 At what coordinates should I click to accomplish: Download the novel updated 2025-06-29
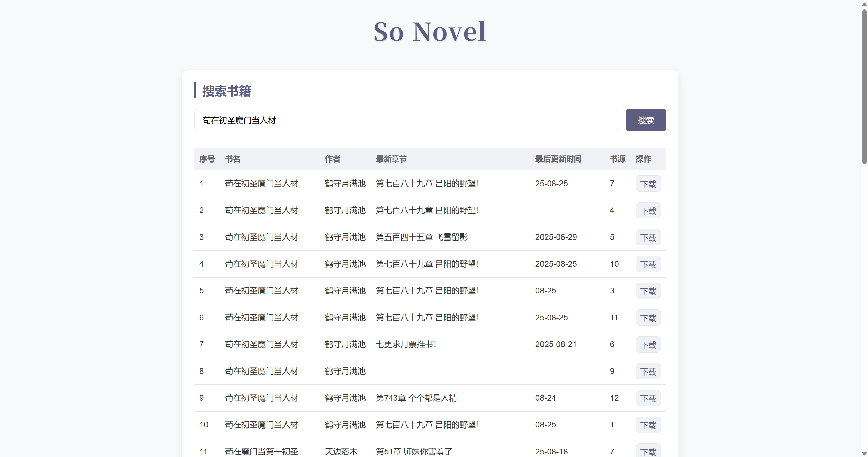[x=648, y=237]
